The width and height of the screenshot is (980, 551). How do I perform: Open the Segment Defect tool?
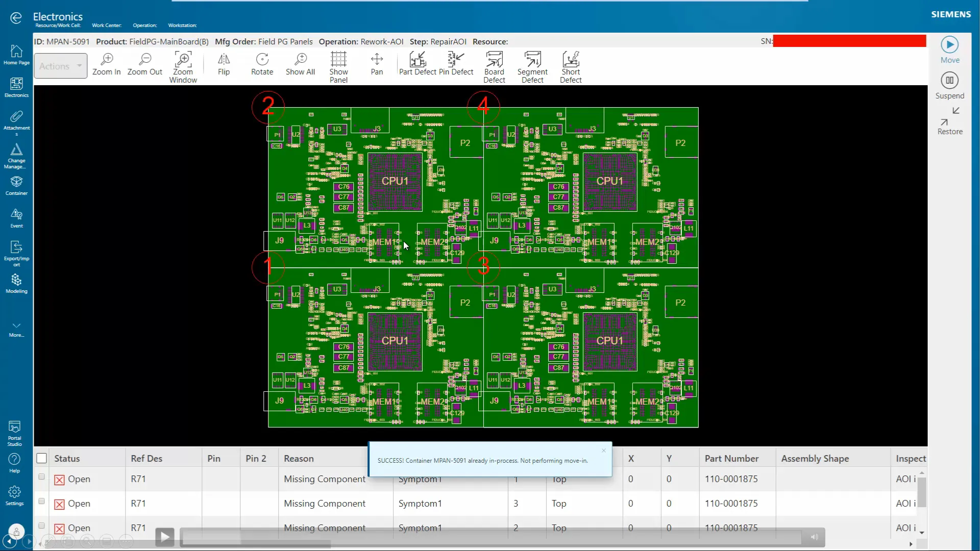[532, 66]
